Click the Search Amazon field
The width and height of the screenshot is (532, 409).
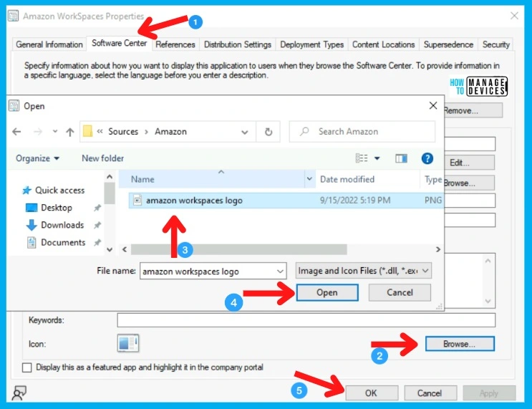(x=362, y=132)
